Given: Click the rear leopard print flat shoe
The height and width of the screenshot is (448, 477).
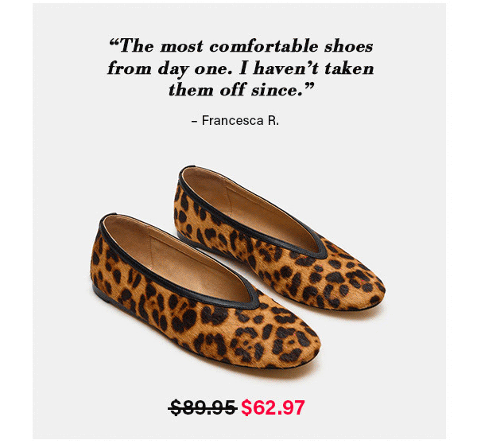Looking at the screenshot, I should tap(279, 239).
